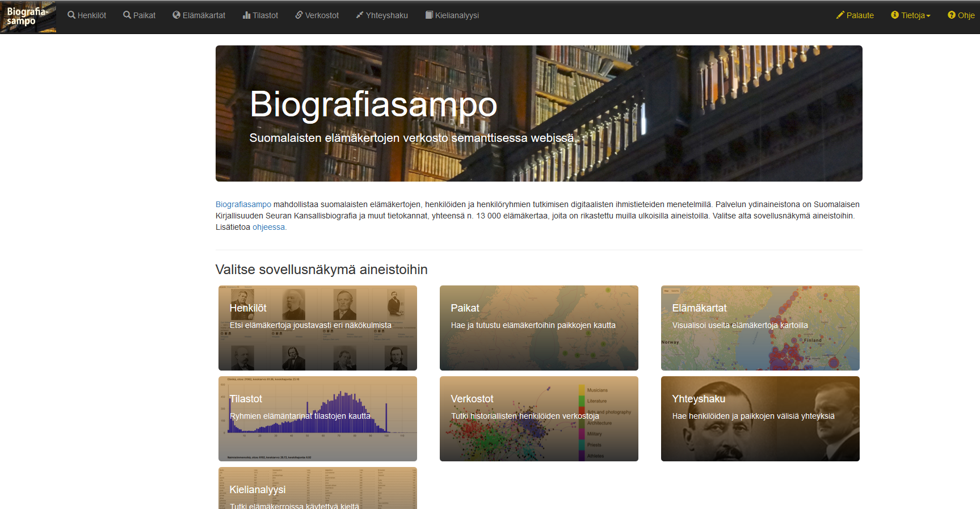This screenshot has width=980, height=509.
Task: Follow the blue Biografiasampo text link
Action: pyautogui.click(x=243, y=204)
